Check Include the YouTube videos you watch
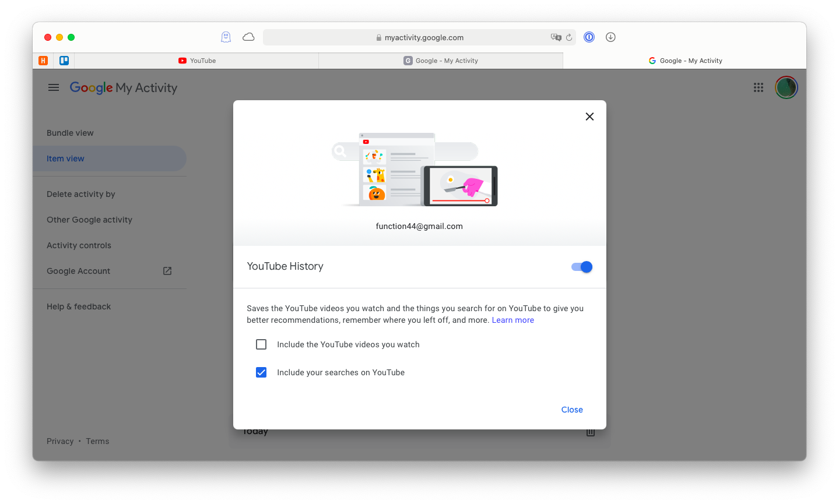 (x=261, y=344)
